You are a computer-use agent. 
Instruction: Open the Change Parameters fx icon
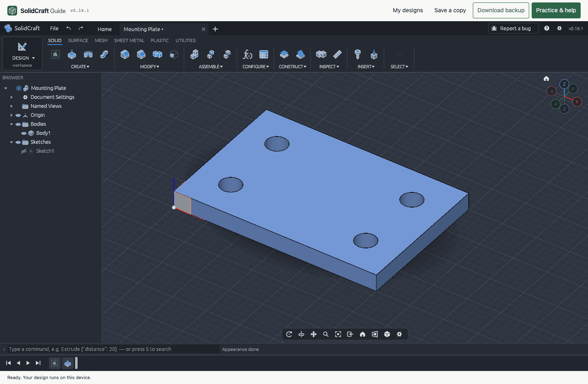(247, 54)
